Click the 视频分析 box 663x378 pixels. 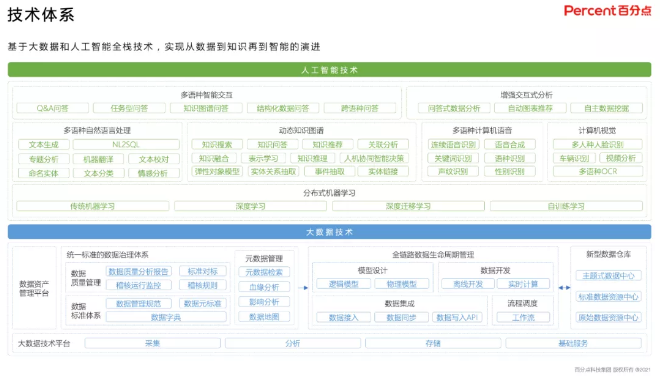pyautogui.click(x=621, y=158)
